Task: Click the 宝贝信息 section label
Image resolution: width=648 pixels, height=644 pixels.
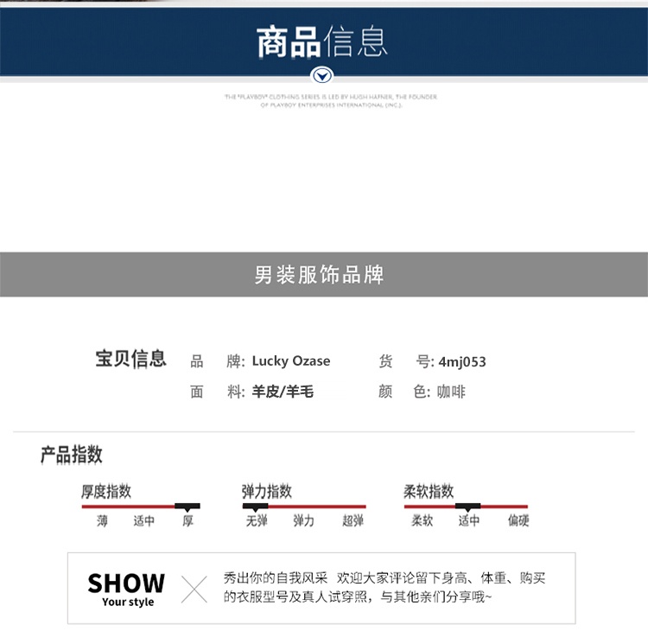Action: pyautogui.click(x=130, y=360)
